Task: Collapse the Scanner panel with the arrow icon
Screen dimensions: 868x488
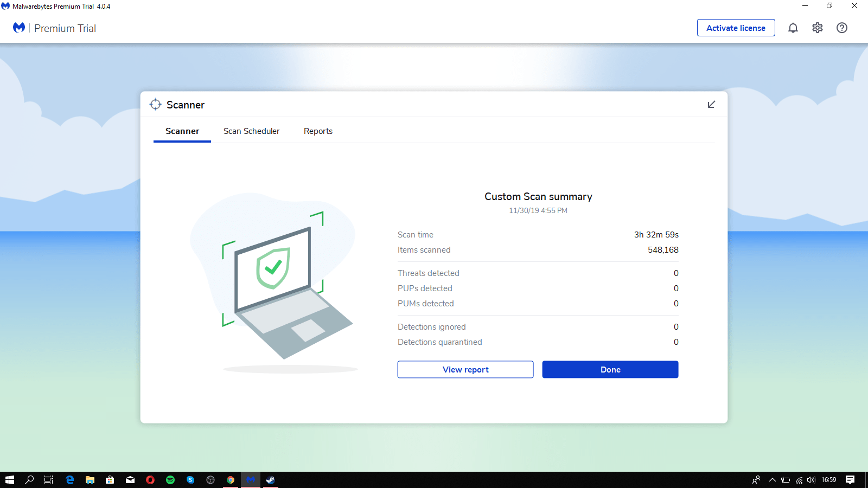Action: tap(711, 104)
